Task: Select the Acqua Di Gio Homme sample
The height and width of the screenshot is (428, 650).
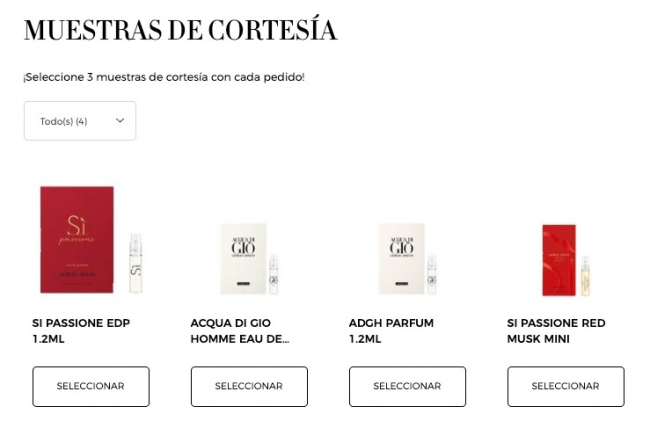Action: point(249,386)
